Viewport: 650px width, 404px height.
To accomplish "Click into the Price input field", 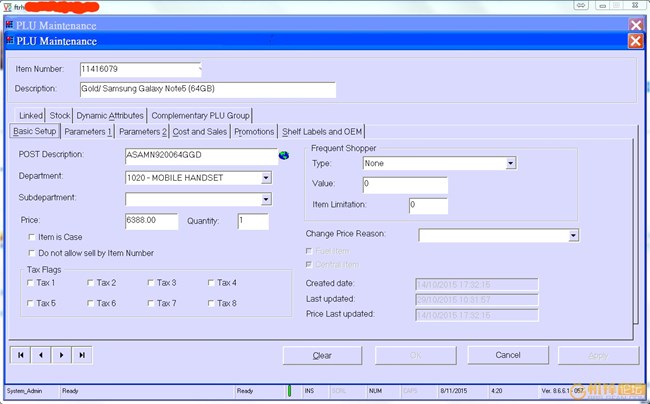I will coord(152,220).
